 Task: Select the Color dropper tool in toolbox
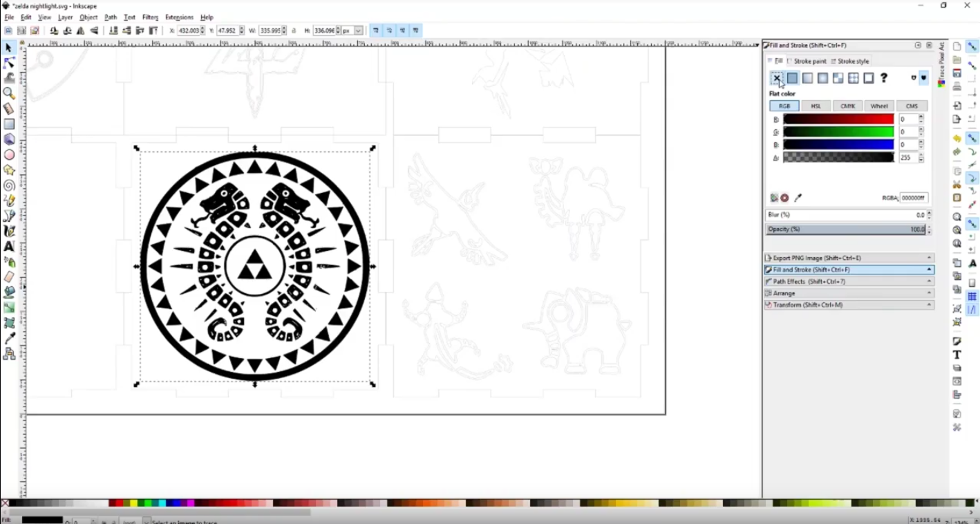coord(9,338)
